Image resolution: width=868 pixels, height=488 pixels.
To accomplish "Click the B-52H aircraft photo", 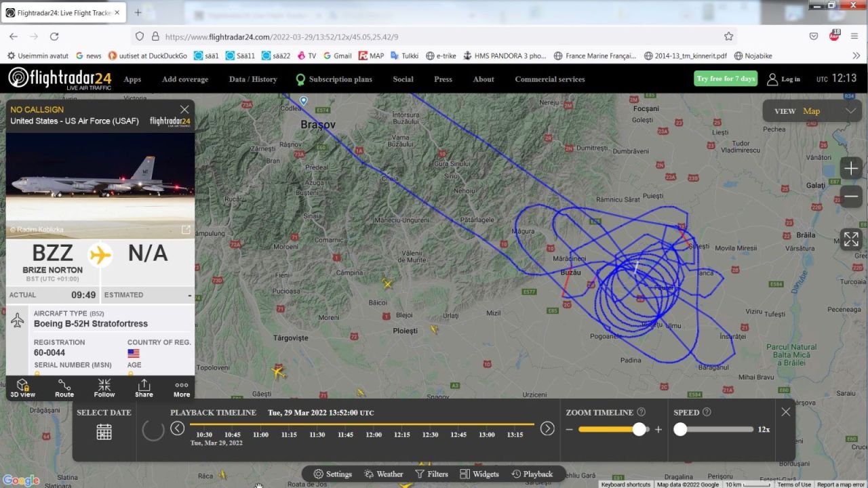I will (x=100, y=186).
